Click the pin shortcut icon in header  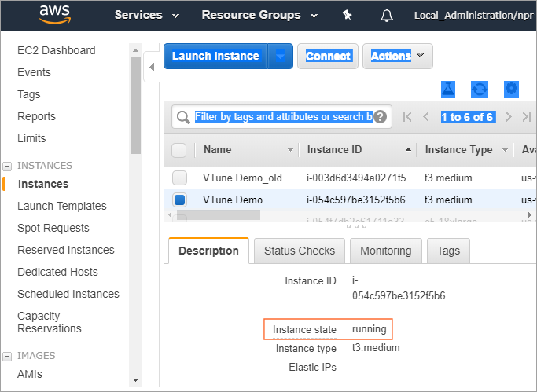[348, 15]
